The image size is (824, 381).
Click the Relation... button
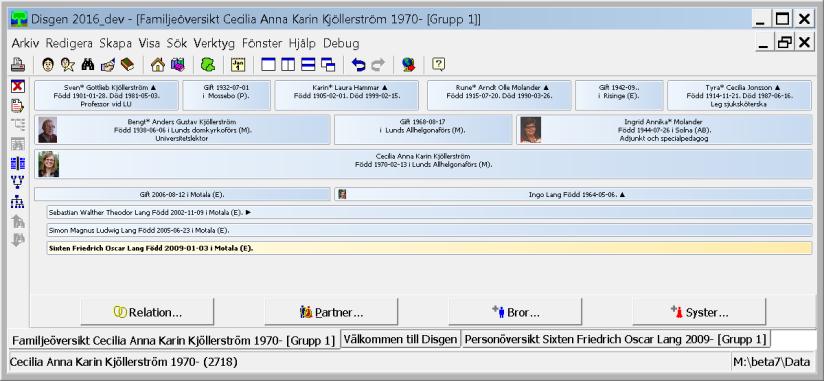pyautogui.click(x=148, y=312)
